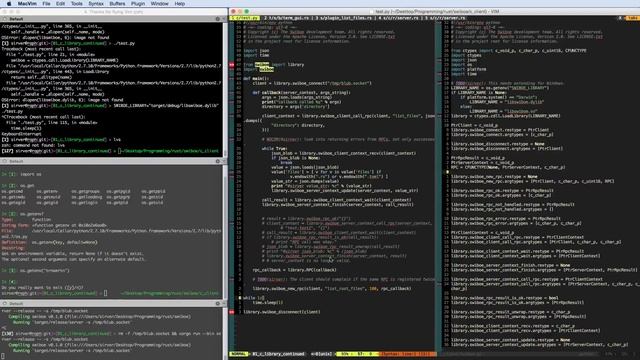Click green zoom button of Vim window
This screenshot has width=640, height=360.
tap(247, 11)
